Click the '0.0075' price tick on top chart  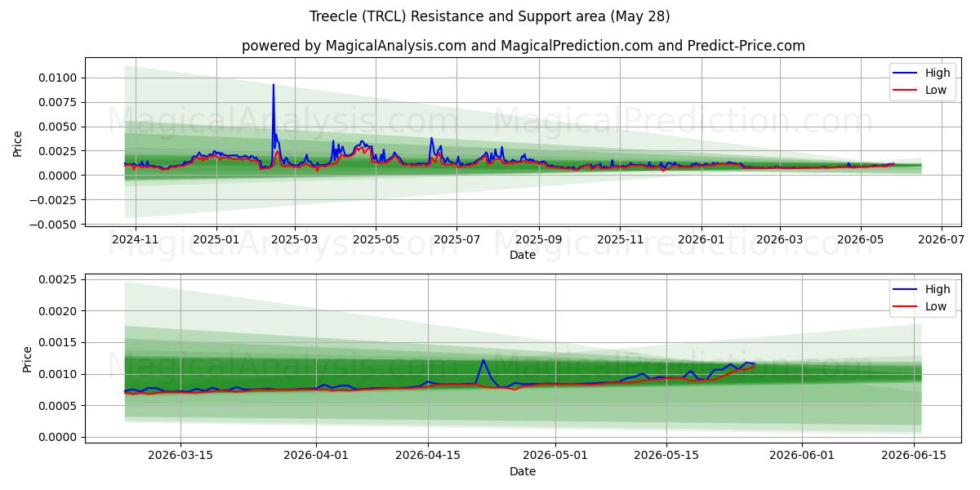click(x=60, y=102)
